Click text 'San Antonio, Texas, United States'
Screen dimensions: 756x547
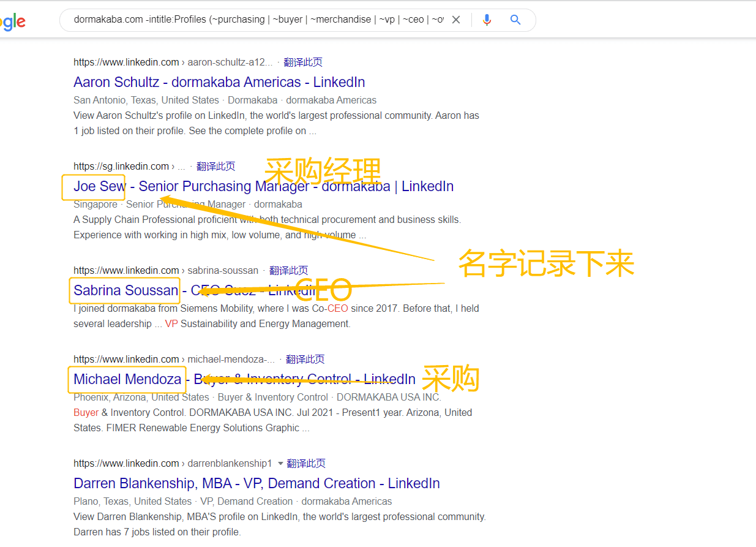(x=146, y=100)
